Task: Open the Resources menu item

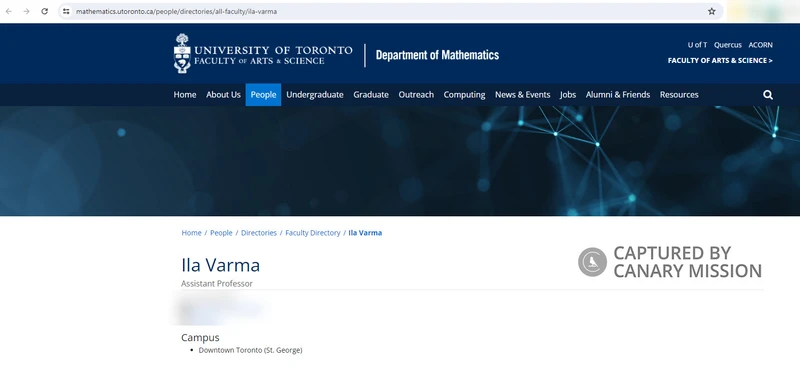Action: (x=679, y=95)
